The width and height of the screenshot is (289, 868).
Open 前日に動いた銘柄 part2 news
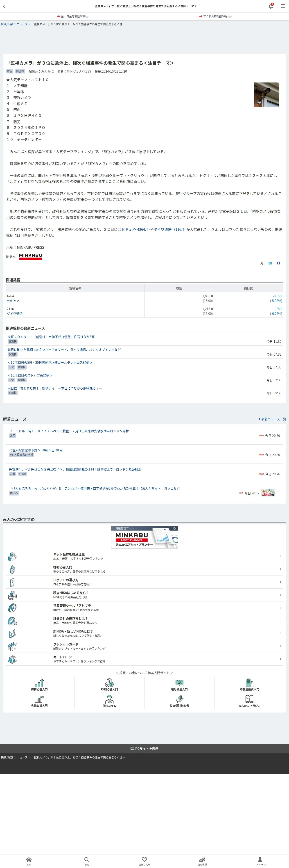coord(64,350)
